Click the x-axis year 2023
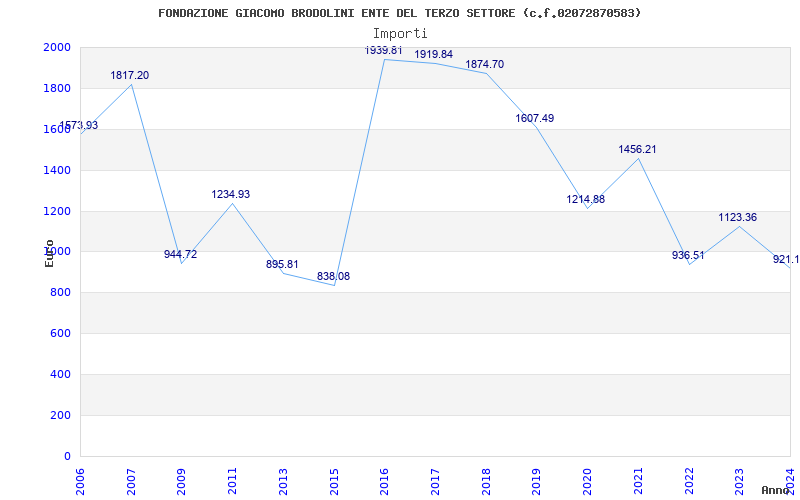The height and width of the screenshot is (500, 800). (x=739, y=482)
